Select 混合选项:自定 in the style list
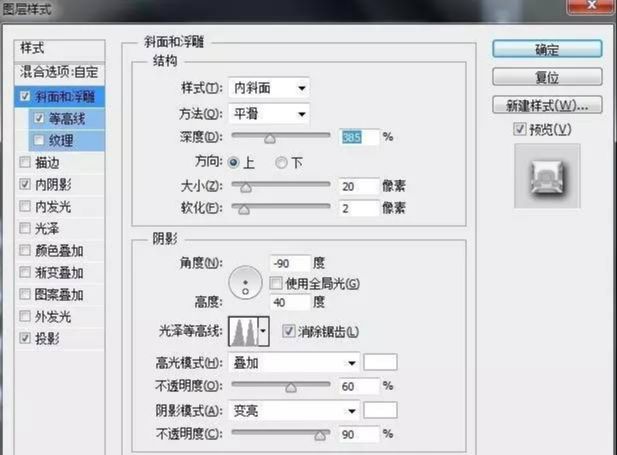This screenshot has height=455, width=617. click(59, 72)
